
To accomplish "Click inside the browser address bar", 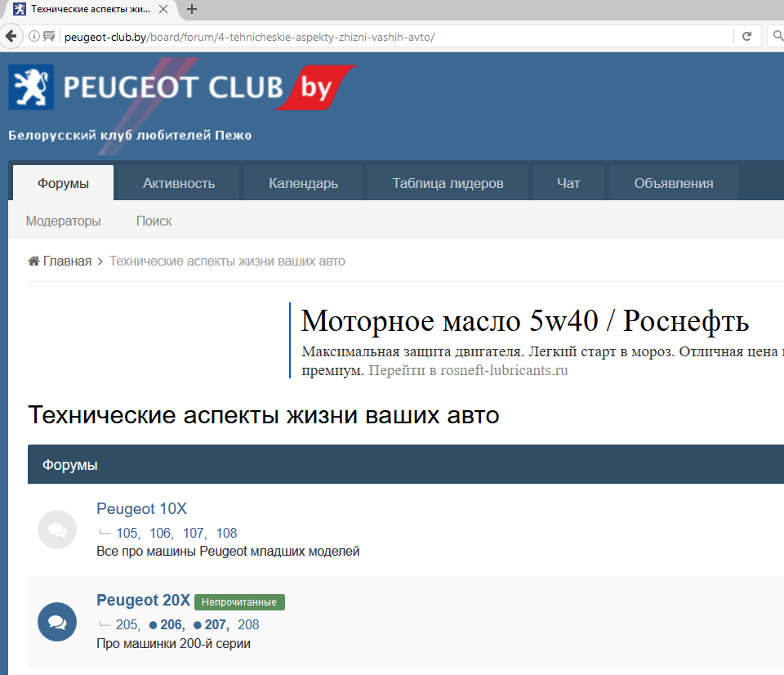I will click(327, 36).
